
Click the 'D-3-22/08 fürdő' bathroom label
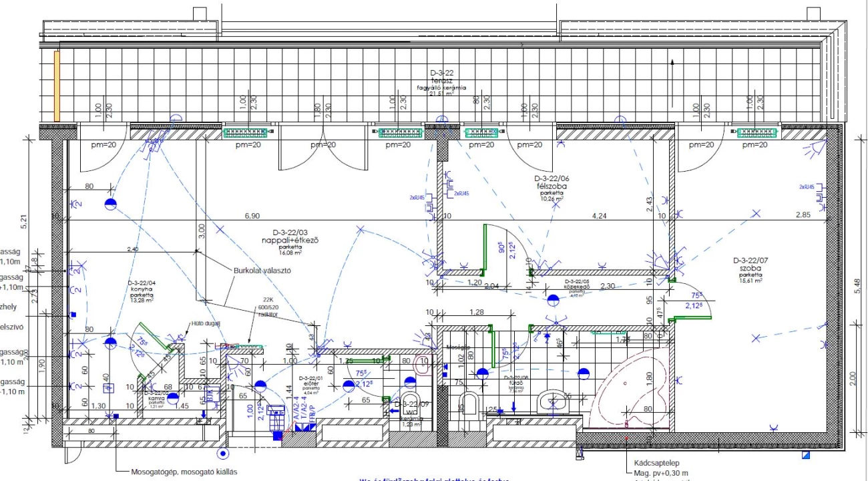[517, 379]
